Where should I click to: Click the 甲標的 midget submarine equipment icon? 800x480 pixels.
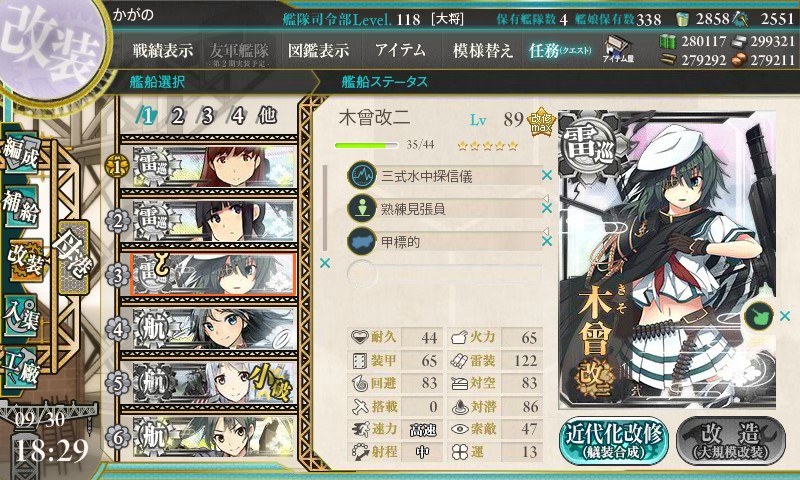(x=362, y=241)
